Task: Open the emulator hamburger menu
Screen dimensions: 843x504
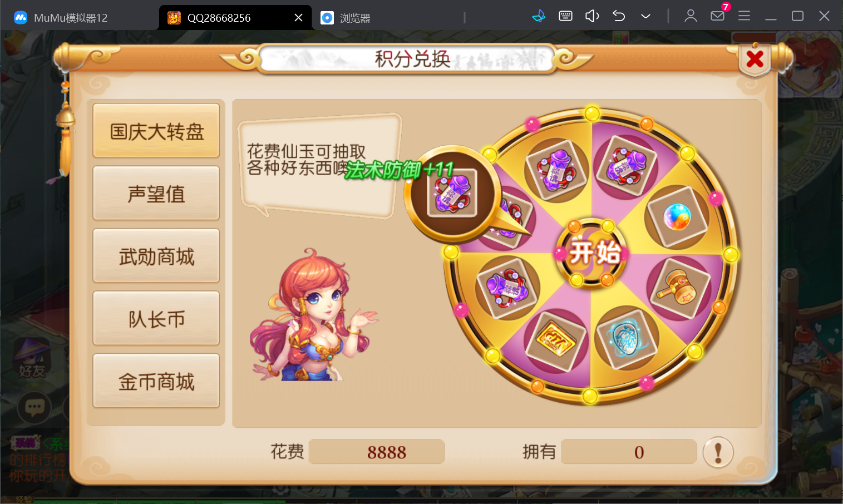Action: pos(744,16)
